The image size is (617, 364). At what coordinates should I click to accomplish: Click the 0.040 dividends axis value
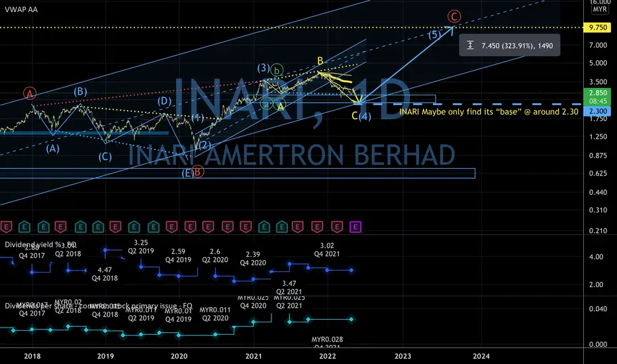click(598, 309)
